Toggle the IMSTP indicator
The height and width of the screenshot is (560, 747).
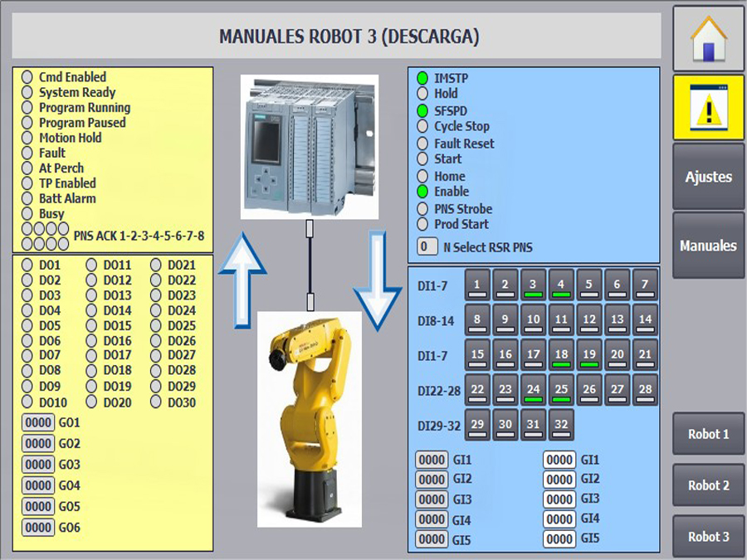click(x=422, y=78)
